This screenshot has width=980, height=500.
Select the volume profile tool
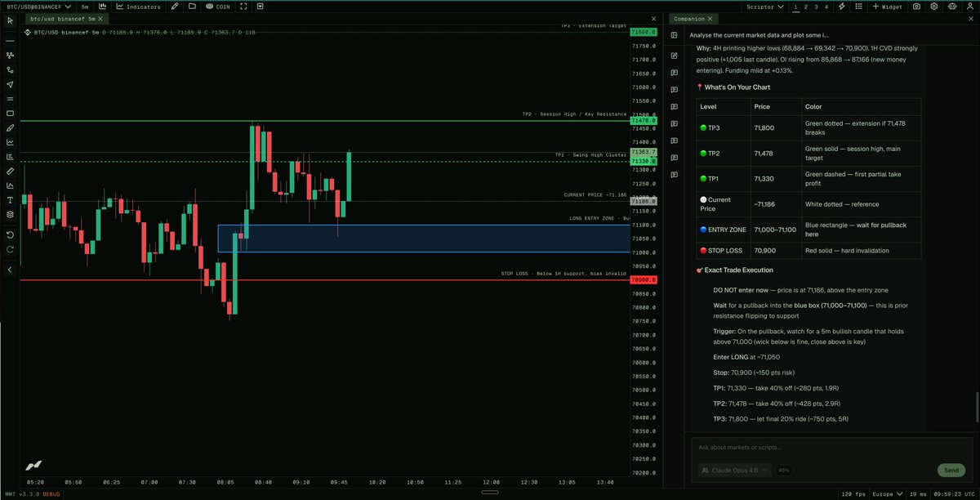coord(10,157)
